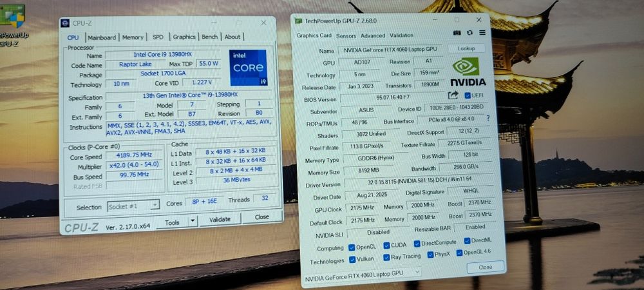Click the BIOS Version field value
This screenshot has height=290, width=644.
pos(392,99)
